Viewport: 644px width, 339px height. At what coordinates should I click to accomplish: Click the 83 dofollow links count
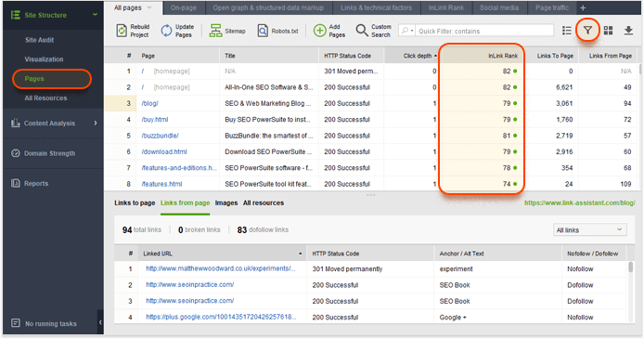pos(263,229)
